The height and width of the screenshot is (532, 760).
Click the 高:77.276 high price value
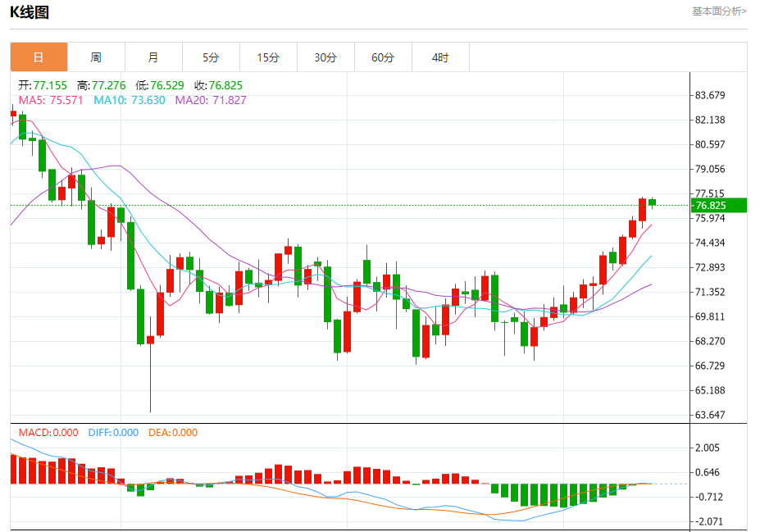click(x=102, y=85)
